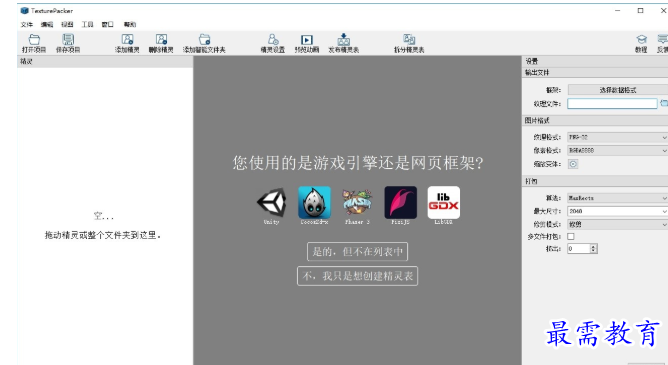The width and height of the screenshot is (668, 365).
Task: Open the 教程 tutorials icon
Action: coord(641,43)
